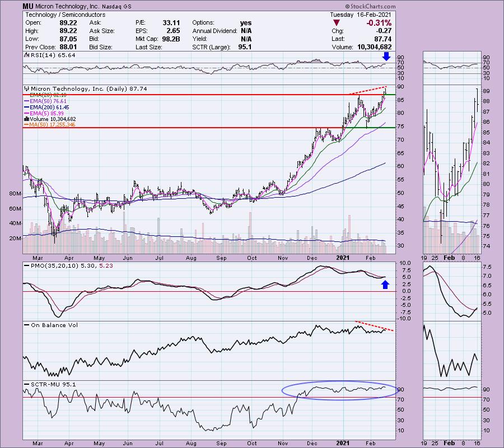Image resolution: width=504 pixels, height=448 pixels.
Task: Click the Chg value -0.27
Action: pos(384,31)
